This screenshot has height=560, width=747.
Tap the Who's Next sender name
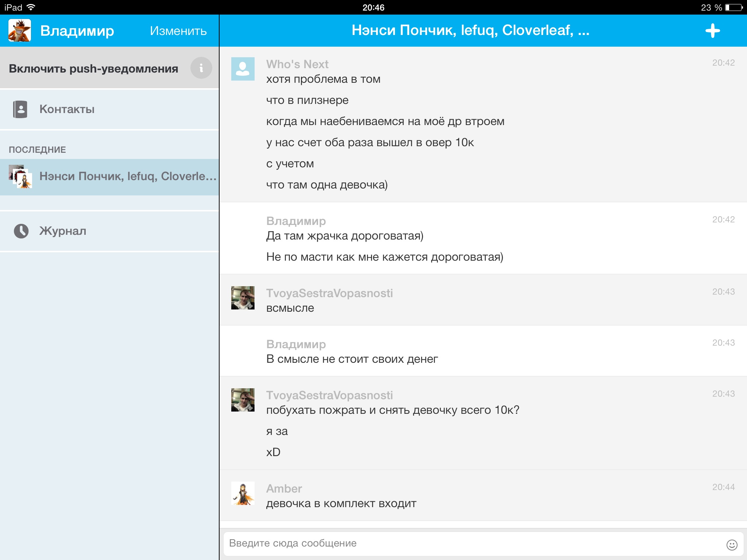coord(297,64)
